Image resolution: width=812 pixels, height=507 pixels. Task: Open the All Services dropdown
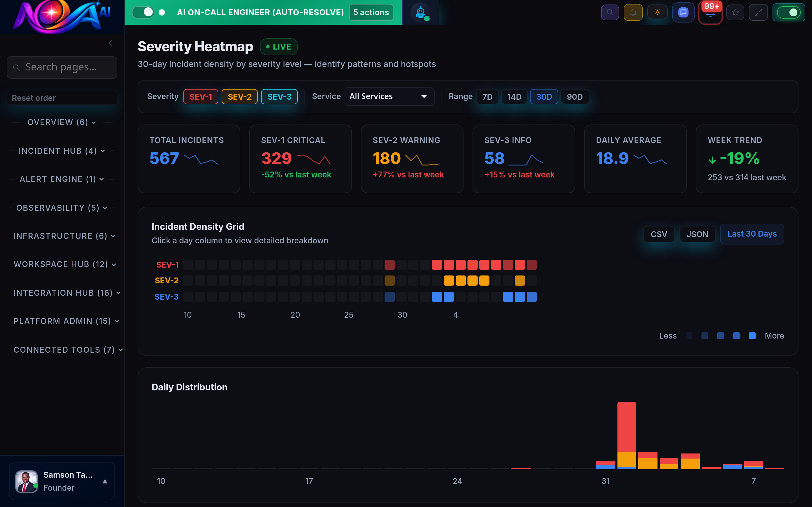389,96
